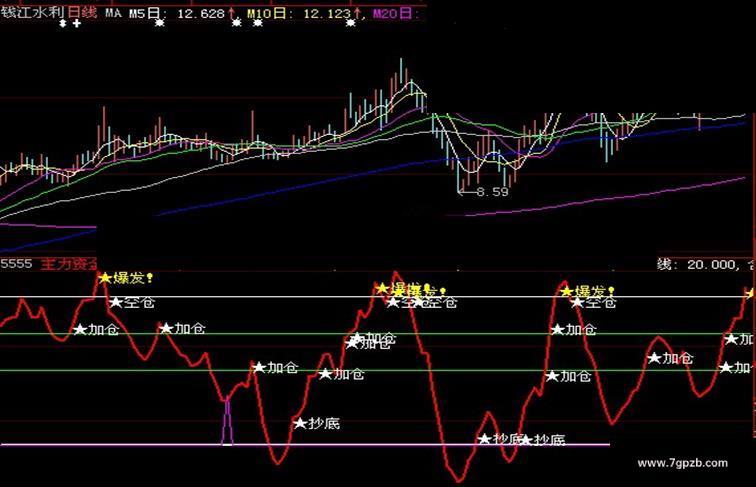The width and height of the screenshot is (756, 487).
Task: Click the leftmost 加仓 signal marker
Action: click(96, 330)
